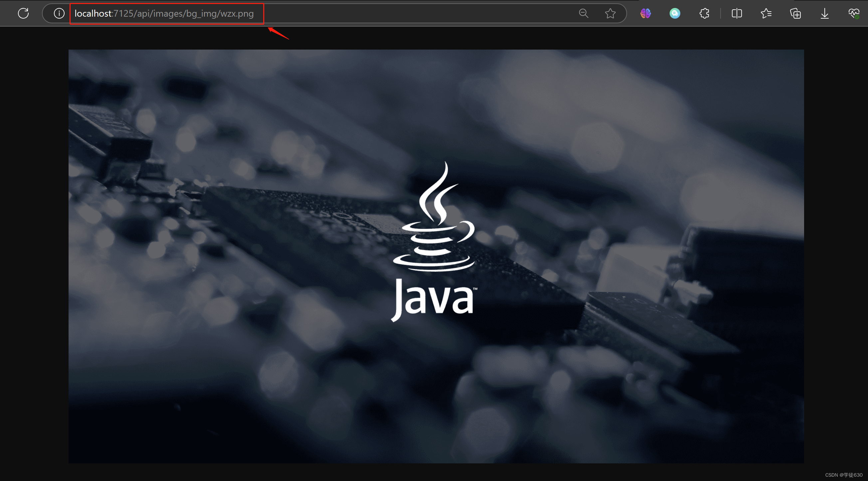Click "localhost" host text in address
Viewport: 868px width, 481px height.
point(93,14)
